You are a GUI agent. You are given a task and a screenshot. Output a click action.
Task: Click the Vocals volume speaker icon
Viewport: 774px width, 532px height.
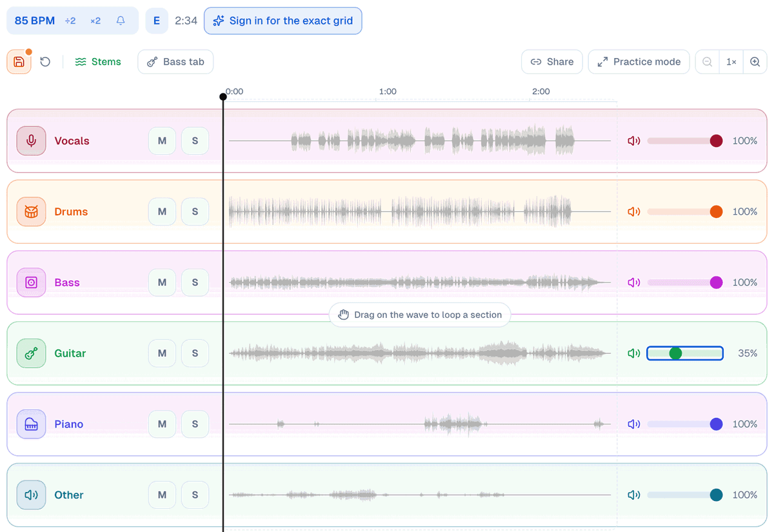(634, 141)
